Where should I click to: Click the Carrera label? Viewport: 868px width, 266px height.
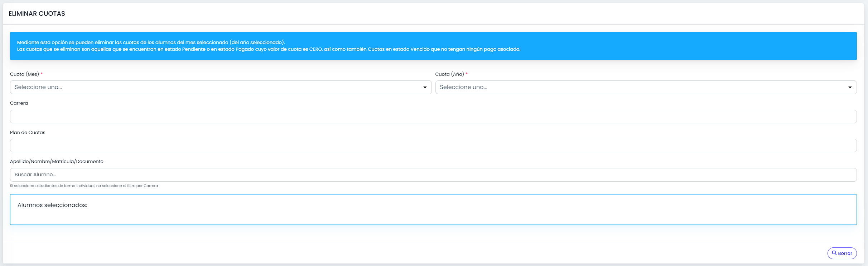19,103
